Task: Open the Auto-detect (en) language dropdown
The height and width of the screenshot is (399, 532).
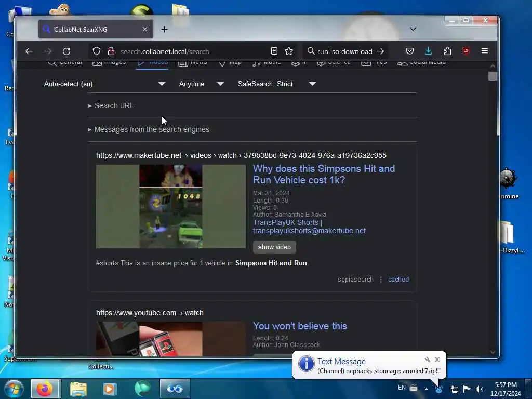Action: pyautogui.click(x=104, y=84)
